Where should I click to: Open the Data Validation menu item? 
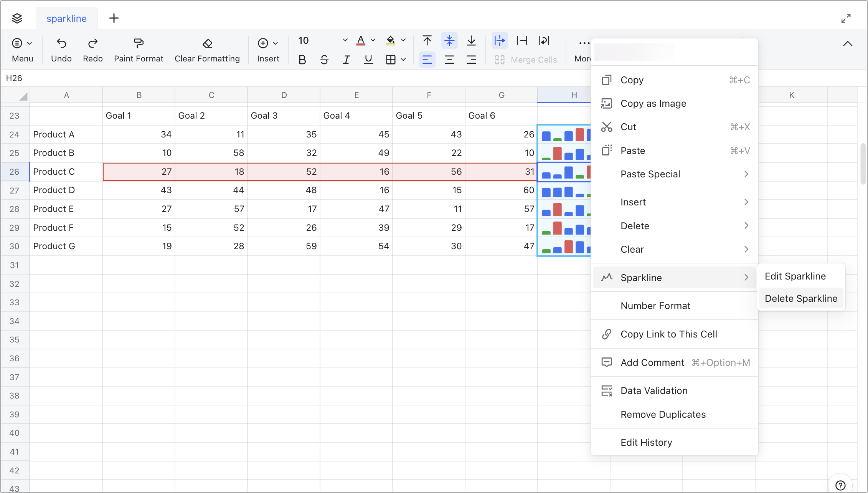click(x=654, y=390)
